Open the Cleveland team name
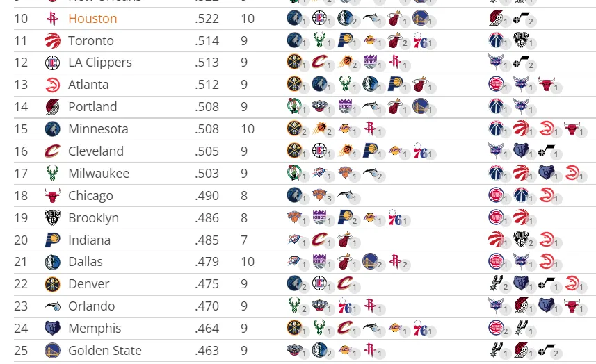The height and width of the screenshot is (364, 596). tap(96, 151)
